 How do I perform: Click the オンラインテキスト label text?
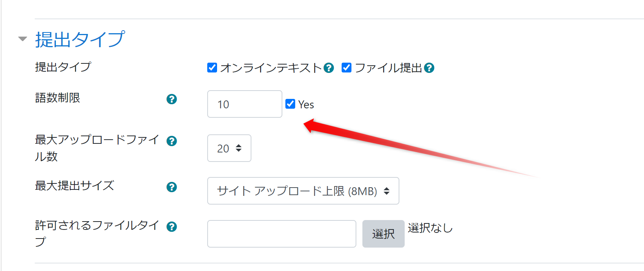tap(271, 68)
